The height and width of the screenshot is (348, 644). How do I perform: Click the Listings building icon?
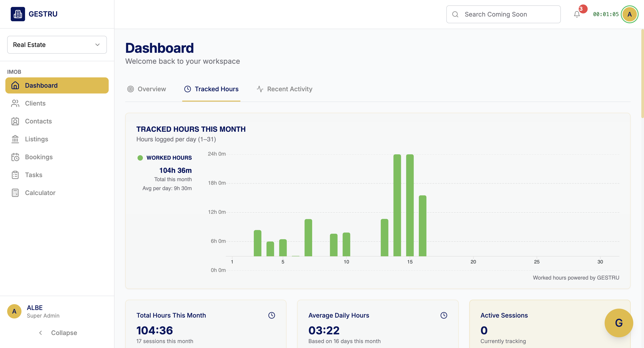(x=15, y=139)
